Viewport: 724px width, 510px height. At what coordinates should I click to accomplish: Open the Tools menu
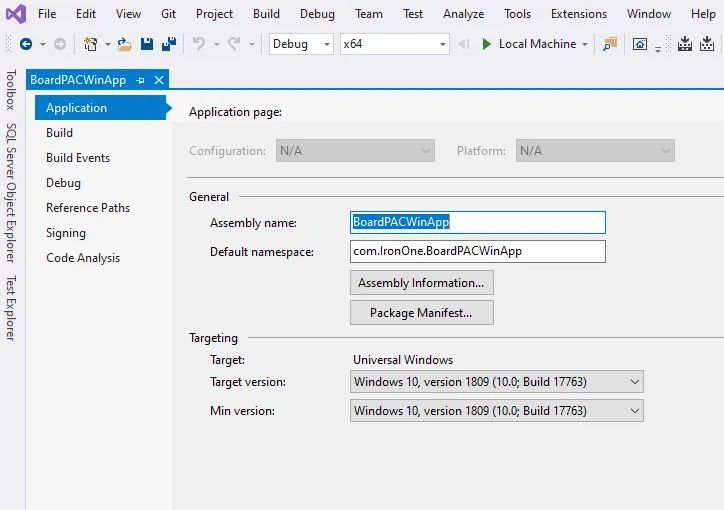(518, 14)
